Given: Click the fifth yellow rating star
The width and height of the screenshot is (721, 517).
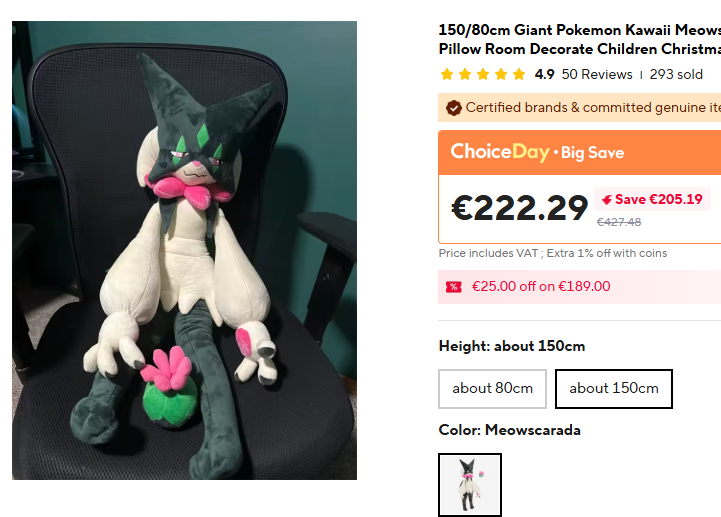Looking at the screenshot, I should (x=519, y=74).
